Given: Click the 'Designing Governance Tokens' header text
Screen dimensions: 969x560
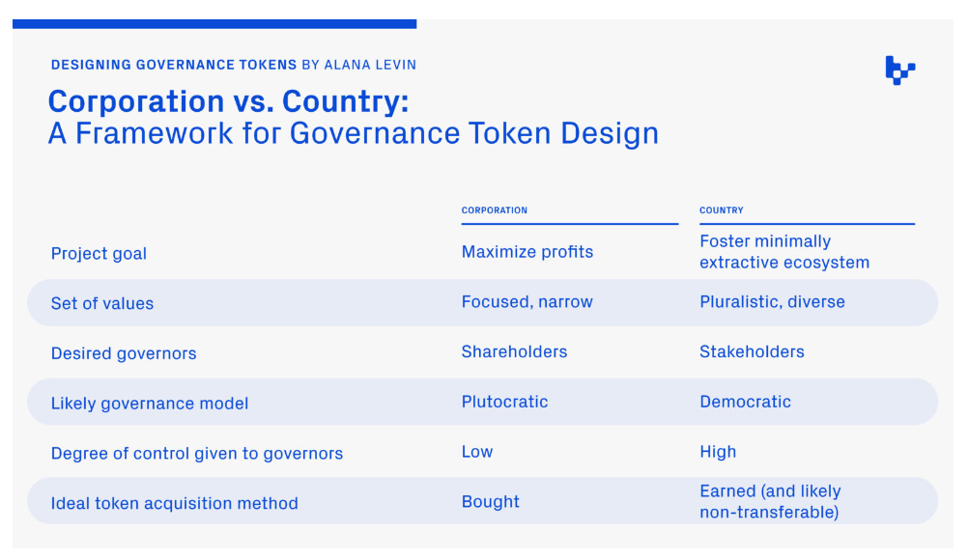Looking at the screenshot, I should (174, 65).
